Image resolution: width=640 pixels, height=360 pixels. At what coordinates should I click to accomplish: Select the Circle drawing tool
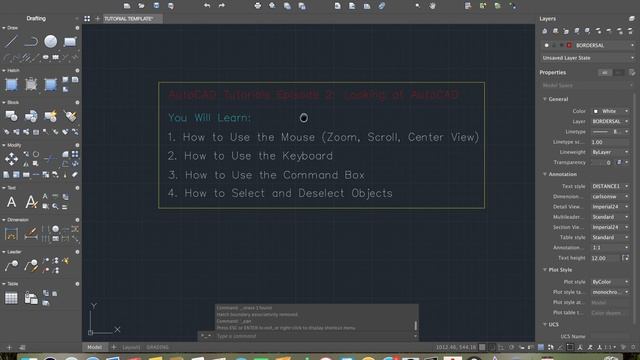[x=51, y=41]
